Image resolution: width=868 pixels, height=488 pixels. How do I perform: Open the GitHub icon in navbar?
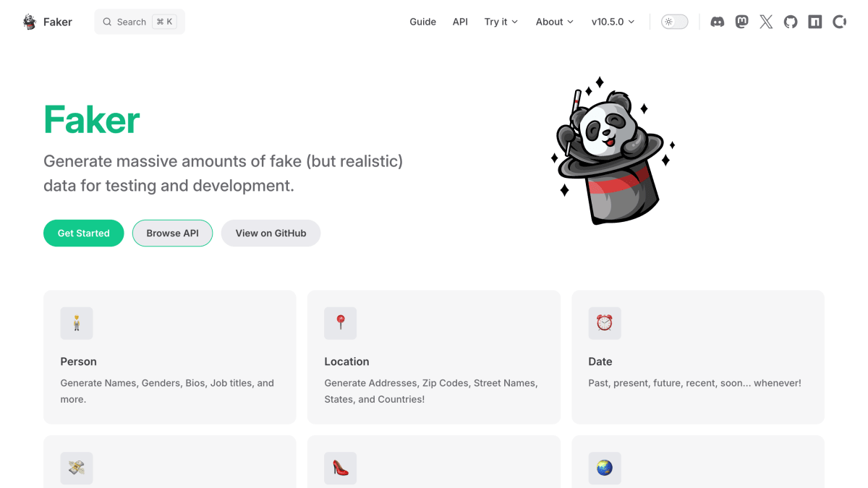point(791,22)
